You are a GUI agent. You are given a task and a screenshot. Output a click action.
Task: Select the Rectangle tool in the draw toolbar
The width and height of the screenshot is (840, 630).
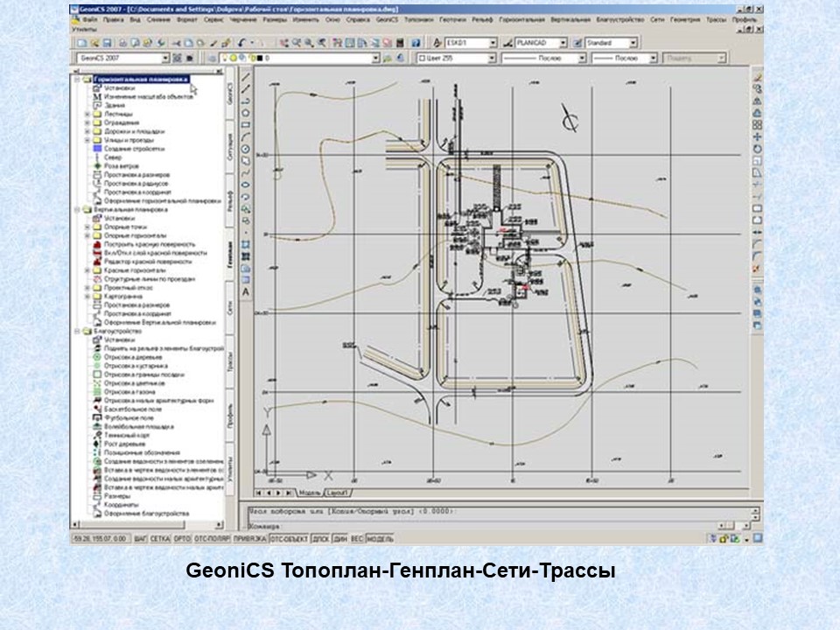pyautogui.click(x=245, y=125)
